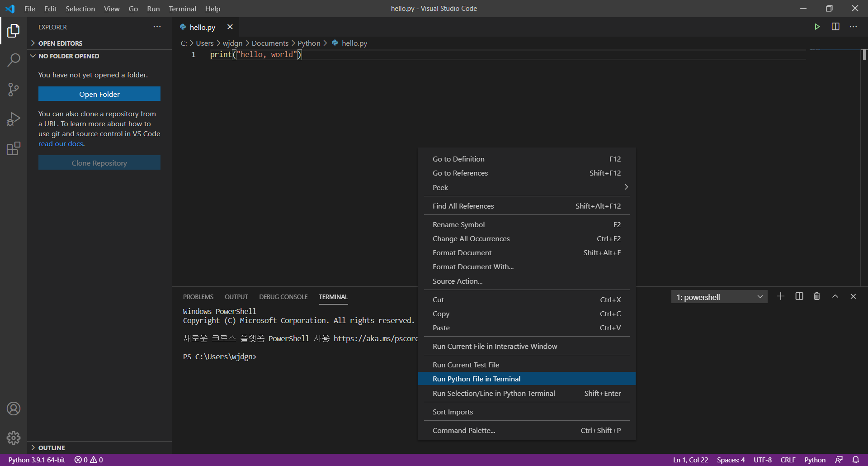This screenshot has height=466, width=868.
Task: Create a new terminal with plus icon
Action: (x=781, y=296)
